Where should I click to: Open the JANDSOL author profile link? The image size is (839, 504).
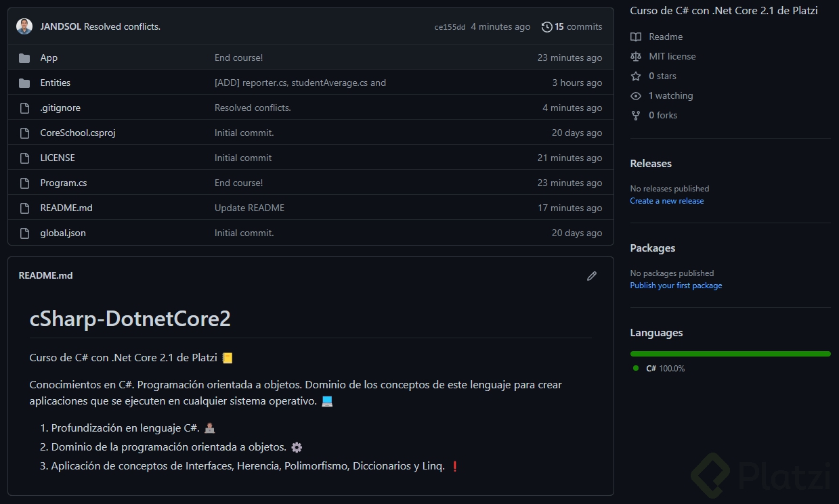pos(60,26)
